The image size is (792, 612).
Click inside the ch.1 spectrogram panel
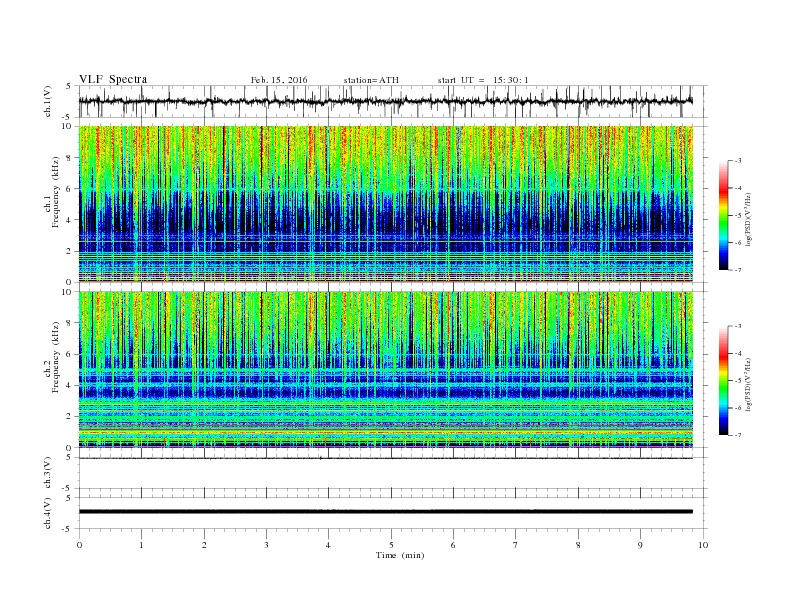click(385, 204)
